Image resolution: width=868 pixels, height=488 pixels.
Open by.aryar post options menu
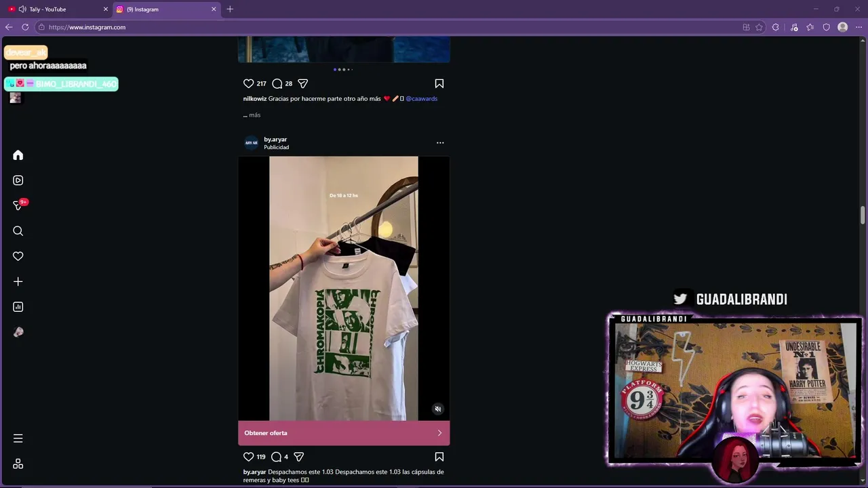[440, 142]
